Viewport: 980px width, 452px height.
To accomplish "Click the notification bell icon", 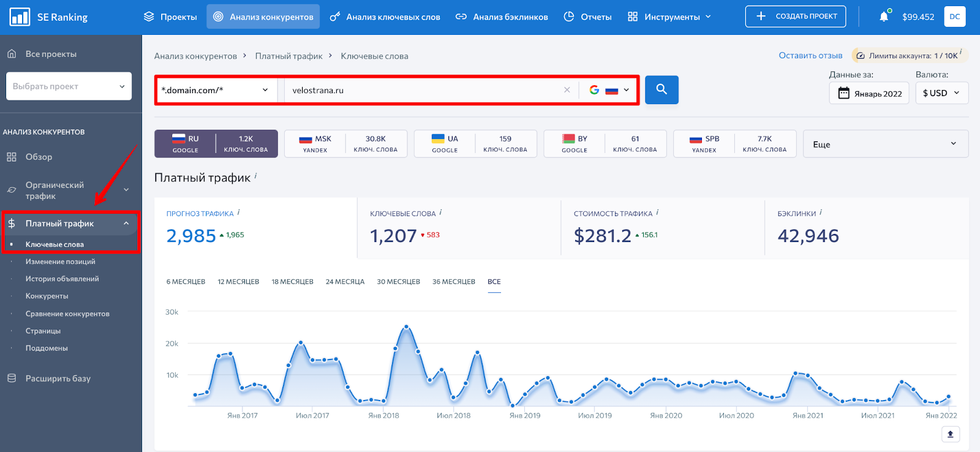I will [884, 17].
